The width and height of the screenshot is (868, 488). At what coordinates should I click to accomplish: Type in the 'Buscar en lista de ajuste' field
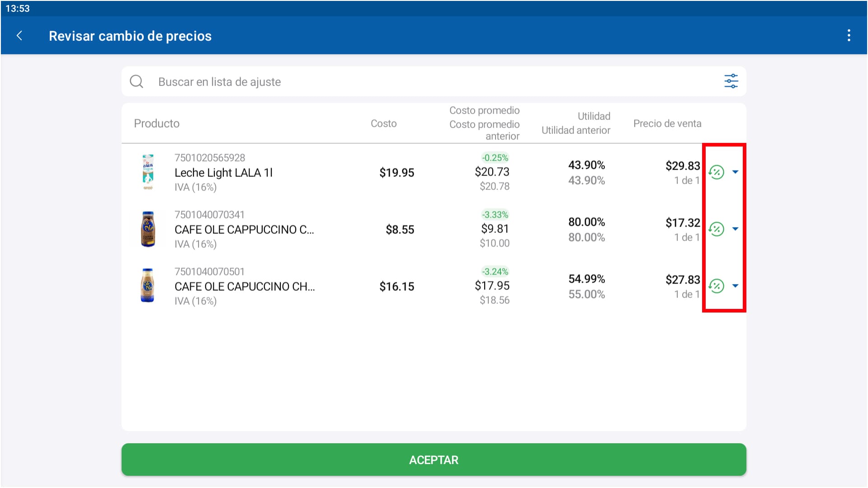pyautogui.click(x=407, y=82)
